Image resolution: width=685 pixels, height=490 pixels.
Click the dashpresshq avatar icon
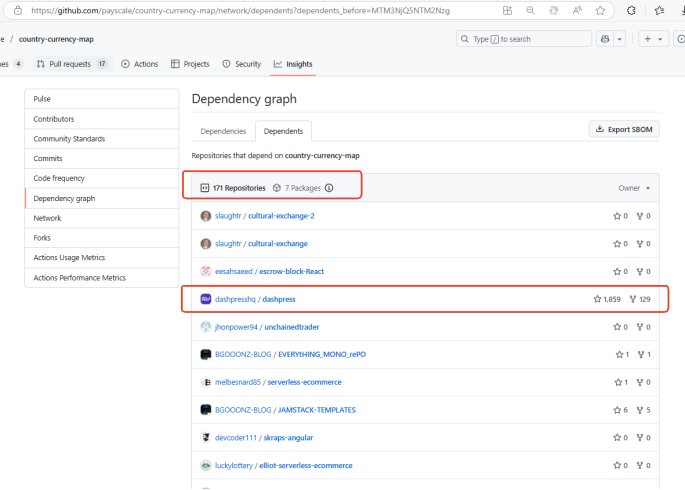206,299
